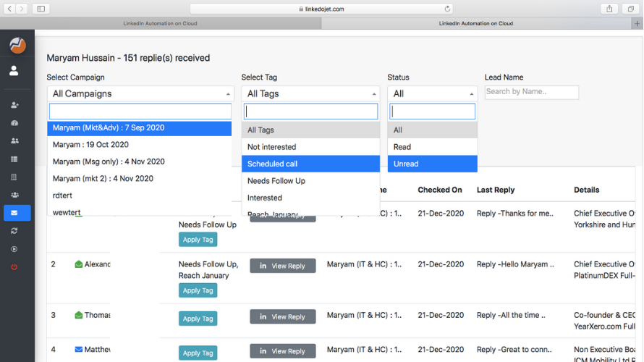644x362 pixels.
Task: Click the sync refresh sidebar icon
Action: click(x=14, y=231)
